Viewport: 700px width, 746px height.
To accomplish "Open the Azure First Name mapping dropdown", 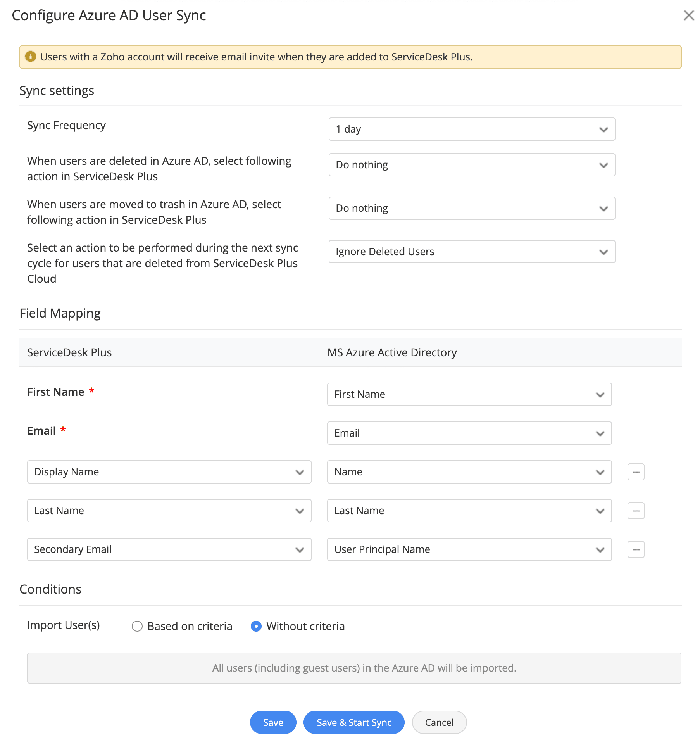I will 469,394.
